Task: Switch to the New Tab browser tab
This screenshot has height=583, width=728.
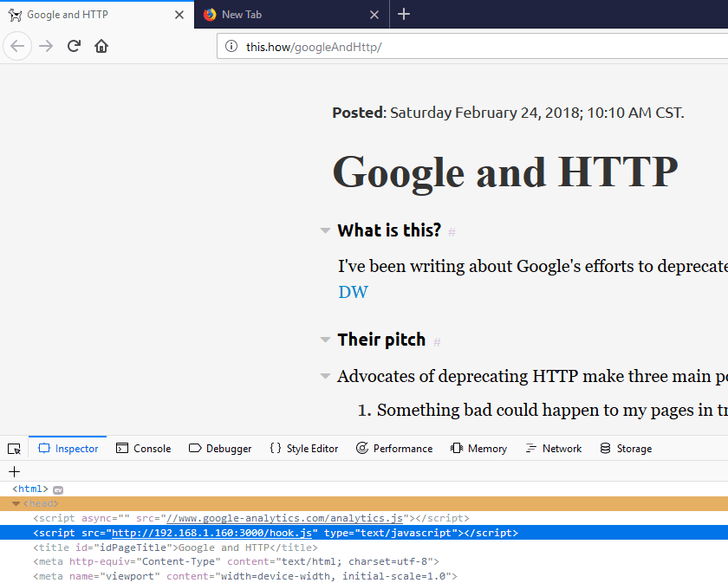Action: tap(291, 15)
